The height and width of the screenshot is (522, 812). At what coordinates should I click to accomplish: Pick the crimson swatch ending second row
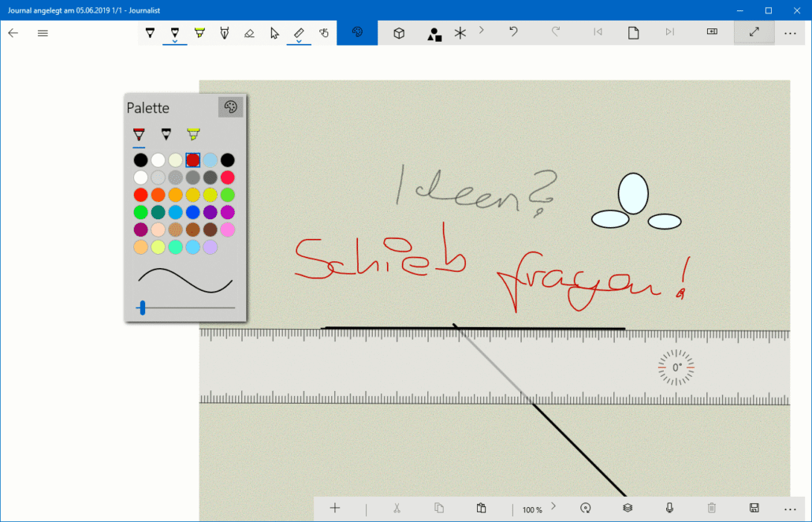tap(227, 177)
